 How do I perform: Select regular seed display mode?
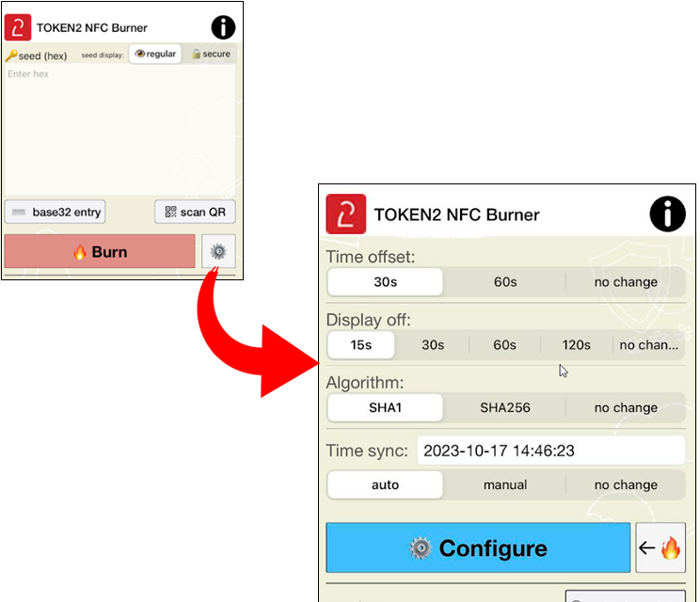point(155,54)
